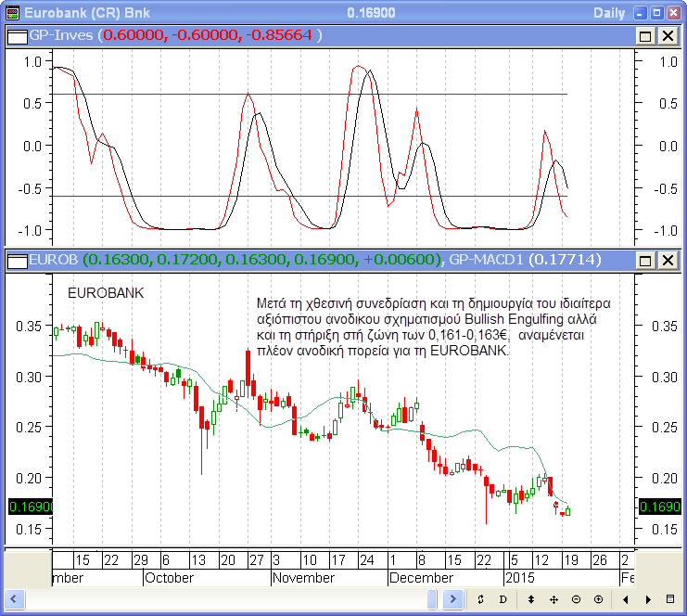Click the vertical rescale Y-axis icon

[x=531, y=599]
